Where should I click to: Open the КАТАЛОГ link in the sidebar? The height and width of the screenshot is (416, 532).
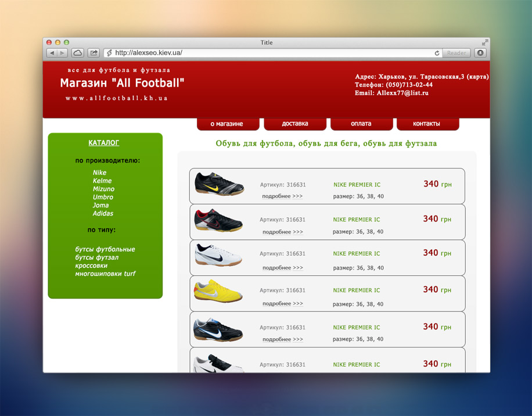(105, 143)
